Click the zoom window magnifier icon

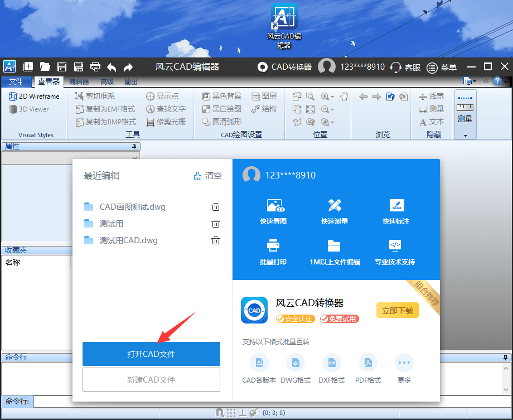pos(310,96)
